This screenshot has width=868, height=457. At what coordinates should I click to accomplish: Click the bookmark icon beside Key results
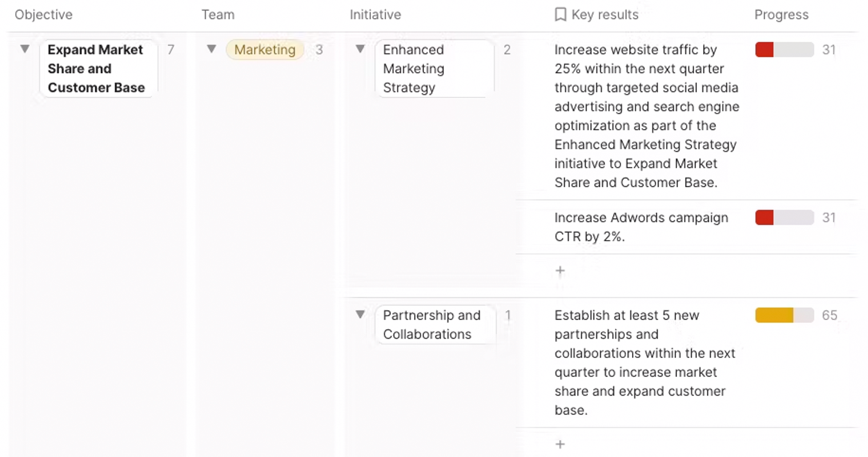click(560, 15)
